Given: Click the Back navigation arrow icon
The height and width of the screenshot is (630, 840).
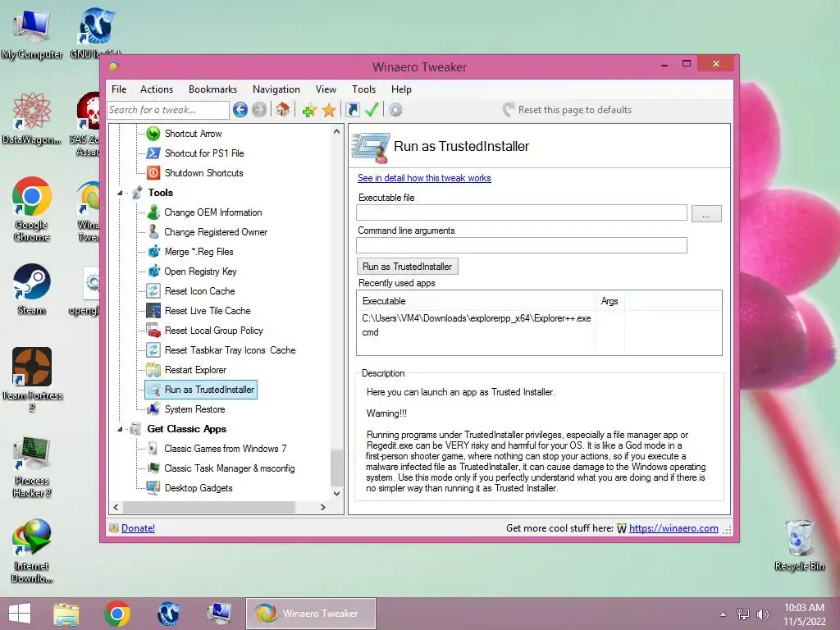Looking at the screenshot, I should pos(240,110).
